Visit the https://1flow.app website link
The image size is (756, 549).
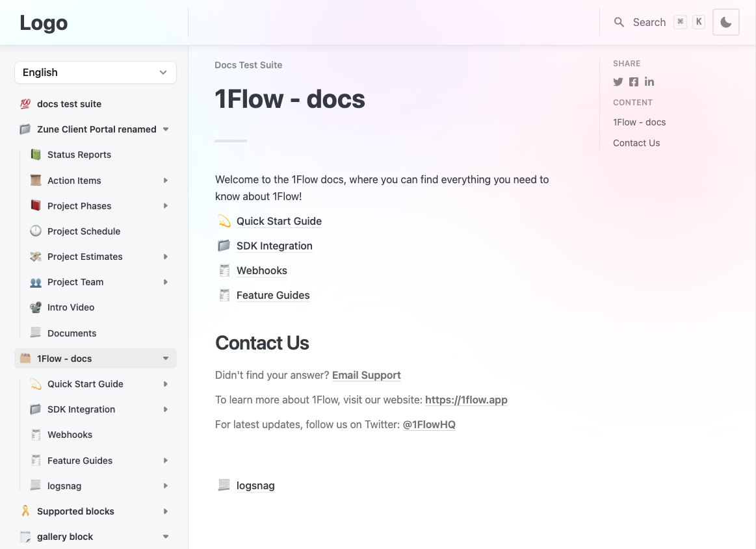tap(466, 400)
